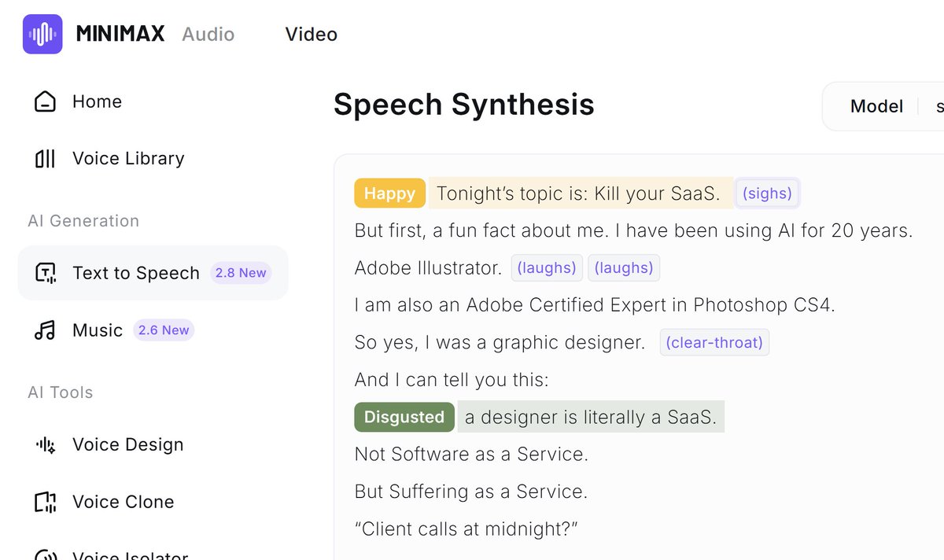Click the Voice Design sparkle waveform icon

pyautogui.click(x=46, y=445)
